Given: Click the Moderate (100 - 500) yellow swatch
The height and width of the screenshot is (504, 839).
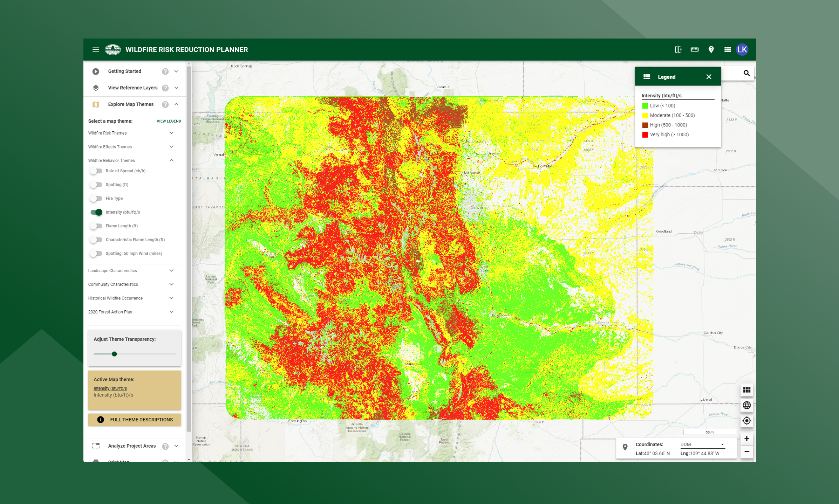Looking at the screenshot, I should coord(645,116).
